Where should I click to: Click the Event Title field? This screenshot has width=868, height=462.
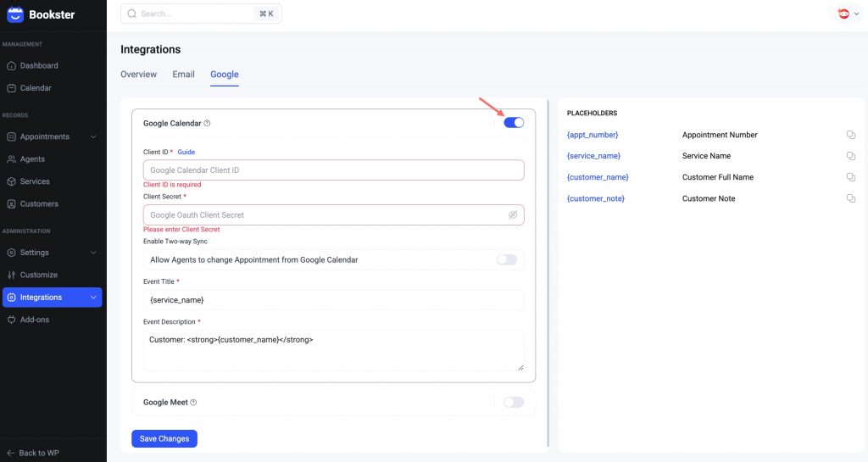click(x=333, y=300)
